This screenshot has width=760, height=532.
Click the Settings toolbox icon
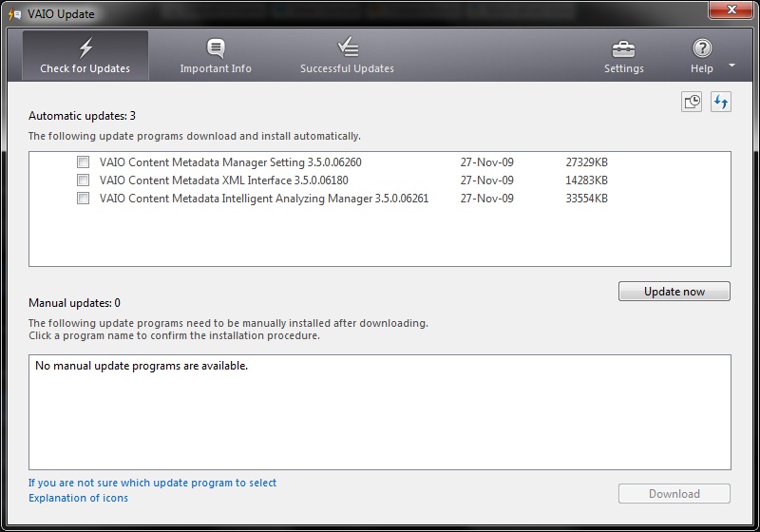pyautogui.click(x=623, y=49)
